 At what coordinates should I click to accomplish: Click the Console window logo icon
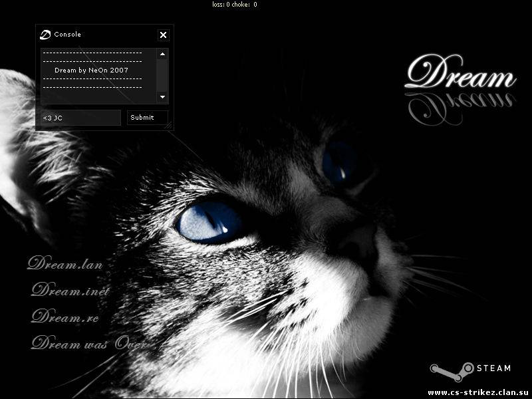tap(45, 35)
